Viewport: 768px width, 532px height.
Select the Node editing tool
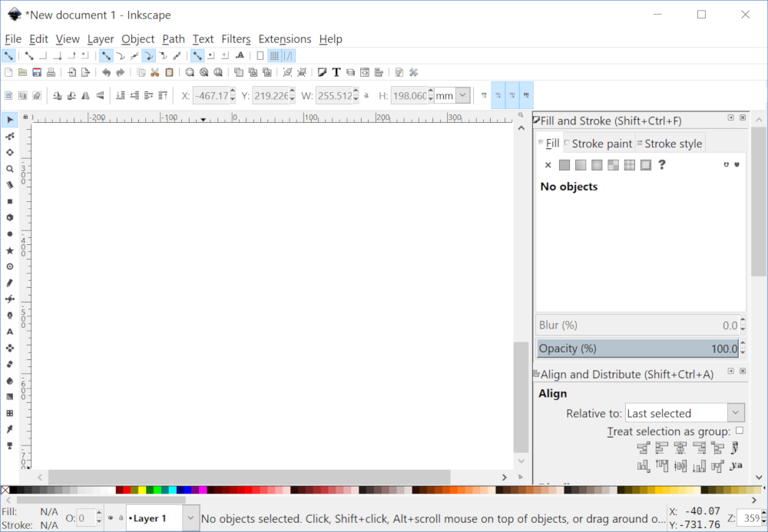click(10, 137)
